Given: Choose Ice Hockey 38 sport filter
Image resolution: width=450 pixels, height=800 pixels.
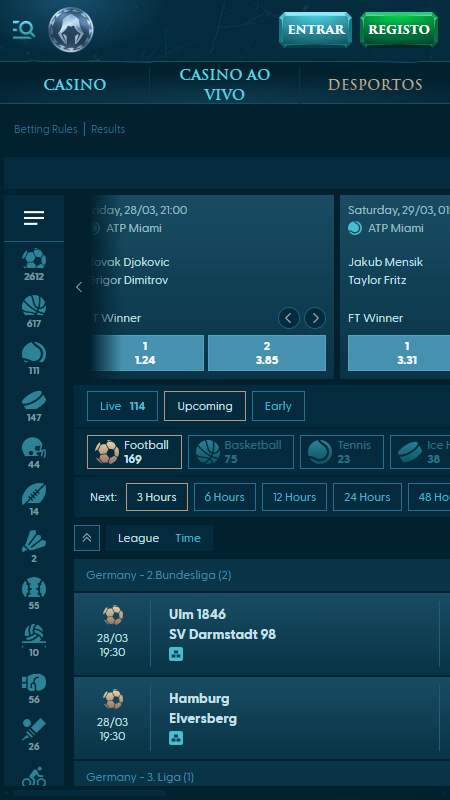Looking at the screenshot, I should [x=420, y=452].
